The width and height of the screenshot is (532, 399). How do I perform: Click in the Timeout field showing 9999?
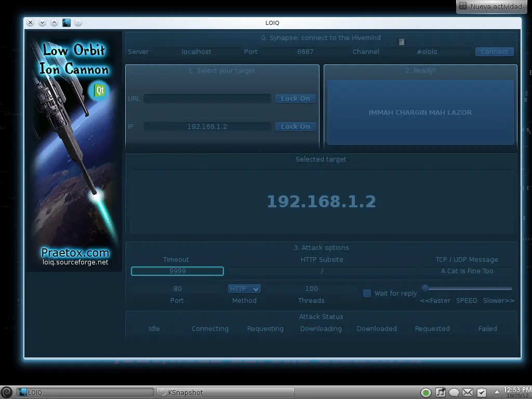coord(178,271)
